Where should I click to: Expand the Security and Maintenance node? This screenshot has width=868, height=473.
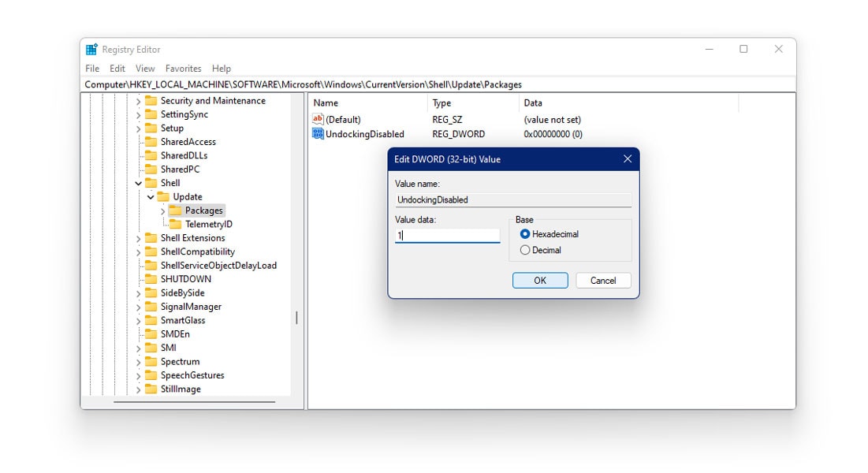coord(139,101)
